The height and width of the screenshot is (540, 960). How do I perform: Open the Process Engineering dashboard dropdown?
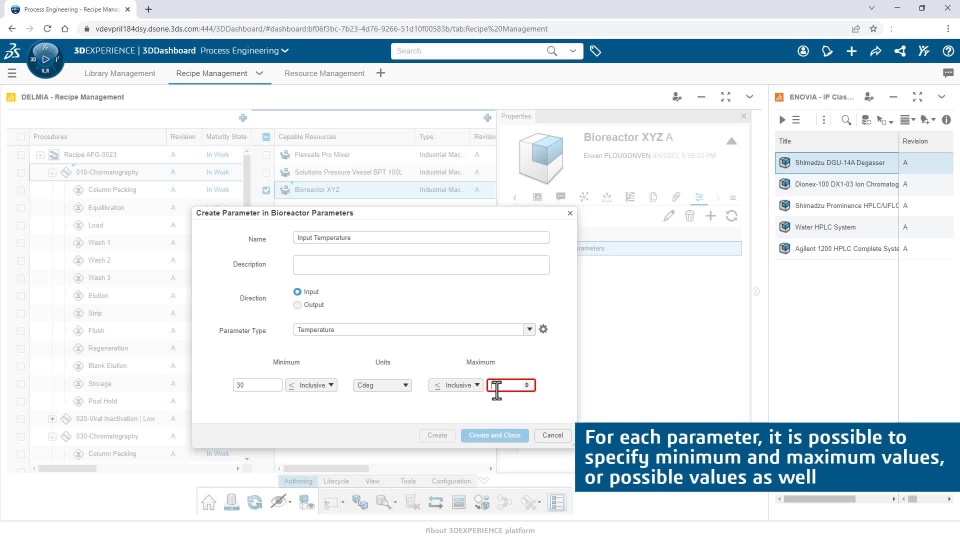[285, 51]
